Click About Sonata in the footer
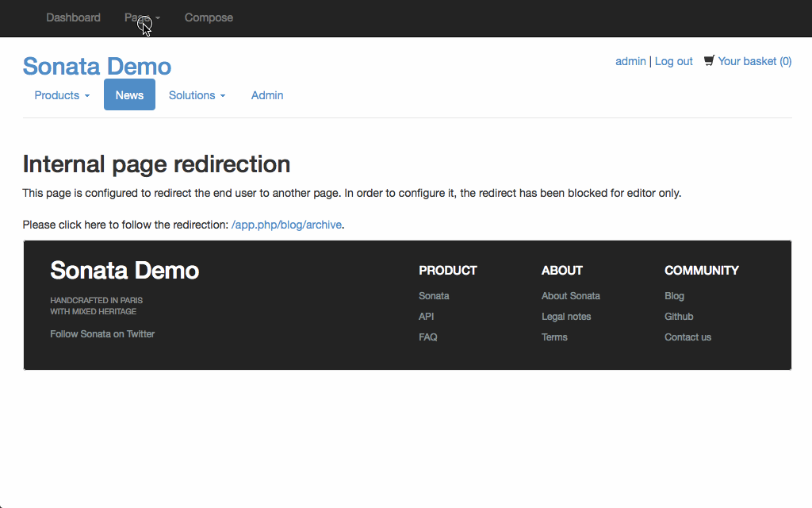812x508 pixels. tap(571, 296)
